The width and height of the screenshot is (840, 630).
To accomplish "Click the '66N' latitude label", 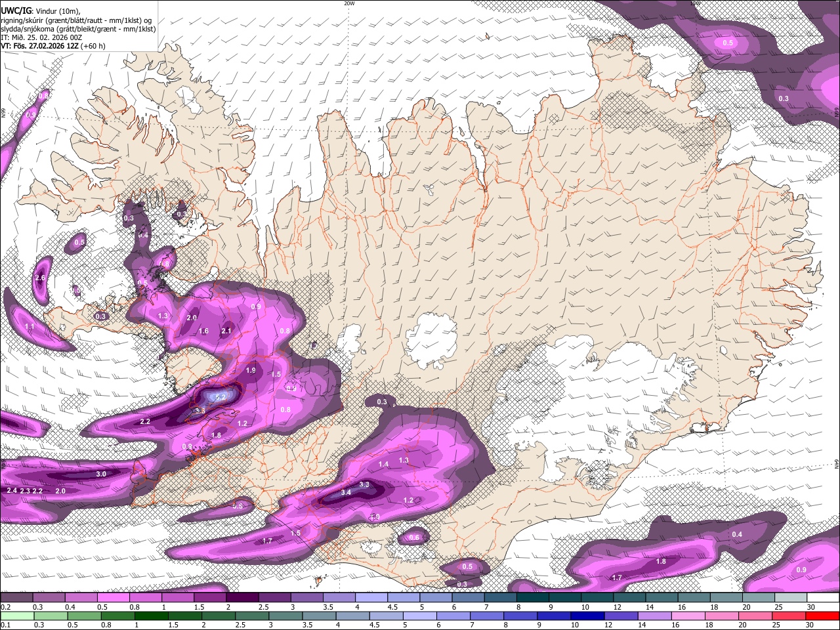I will tap(3, 113).
